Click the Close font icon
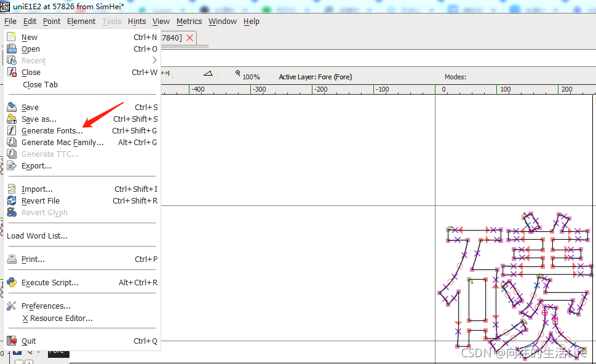Viewport: 596px width, 364px height. [12, 72]
